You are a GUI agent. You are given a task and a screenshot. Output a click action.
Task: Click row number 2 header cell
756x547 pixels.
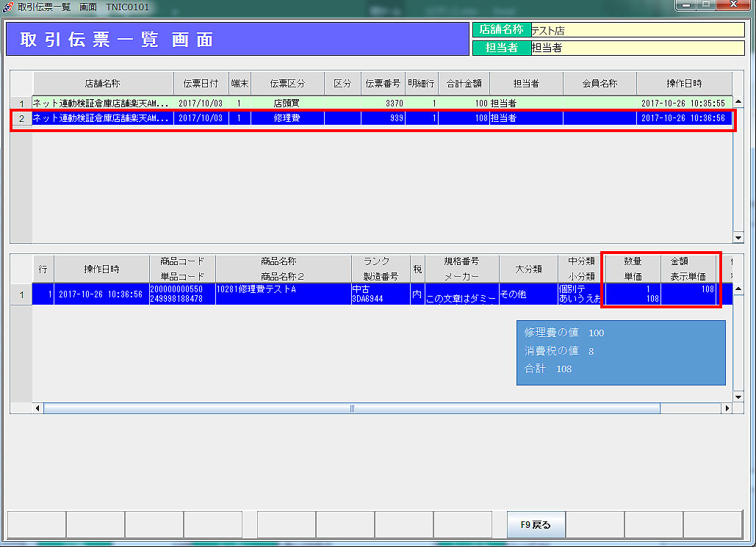[21, 118]
